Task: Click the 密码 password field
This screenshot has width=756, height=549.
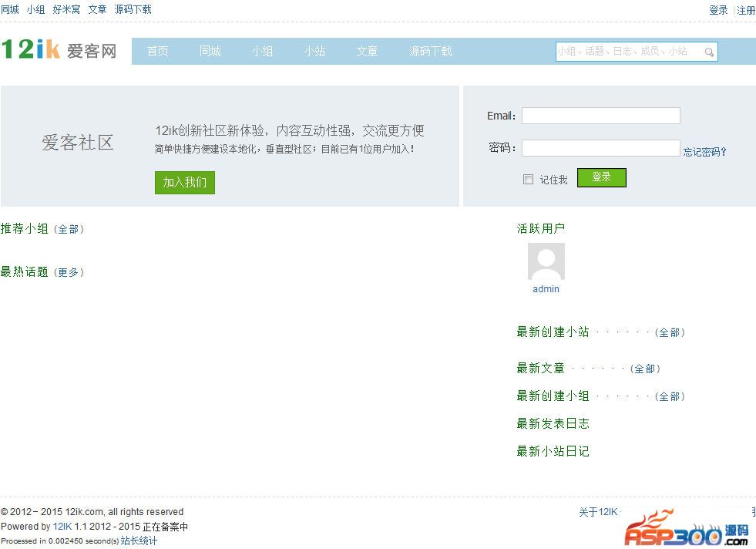Action: point(601,147)
